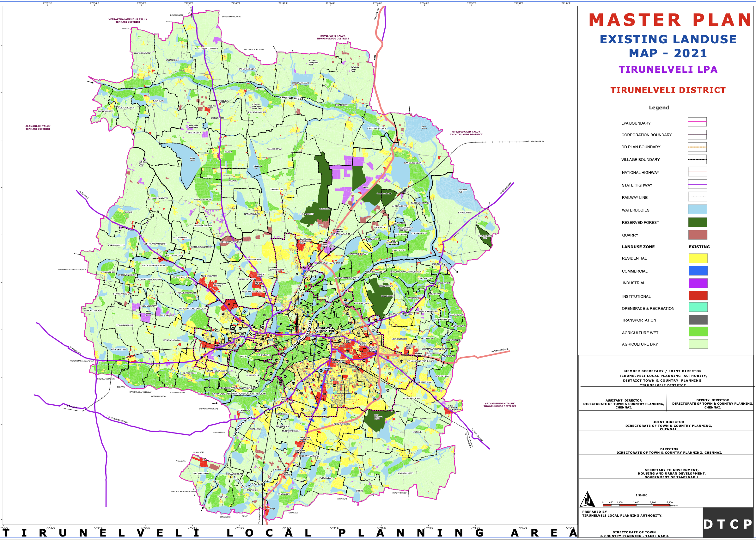The height and width of the screenshot is (540, 756).
Task: Select the Corporation Boundary legend swatch
Action: 697,135
